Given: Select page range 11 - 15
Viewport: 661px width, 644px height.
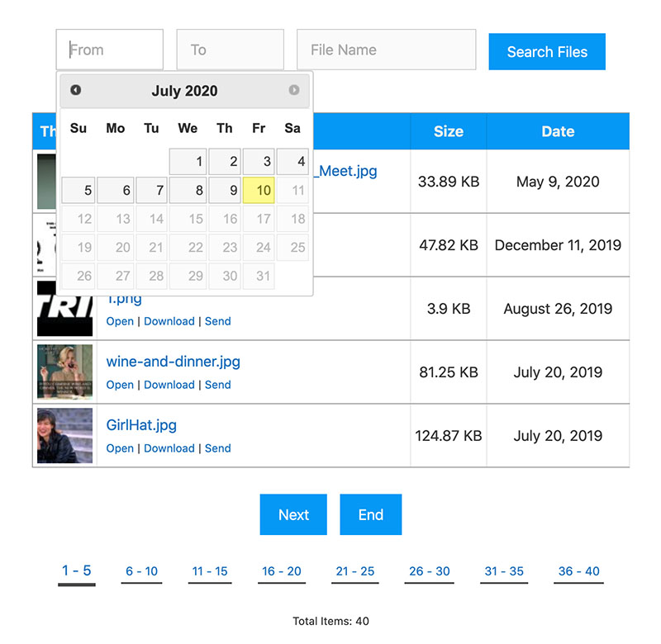Looking at the screenshot, I should coord(210,571).
